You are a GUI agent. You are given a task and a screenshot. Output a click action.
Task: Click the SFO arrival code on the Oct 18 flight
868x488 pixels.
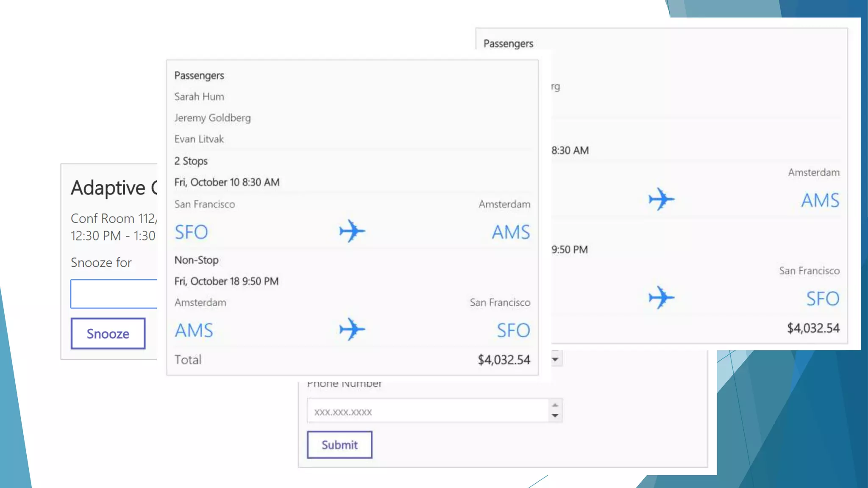(x=513, y=330)
